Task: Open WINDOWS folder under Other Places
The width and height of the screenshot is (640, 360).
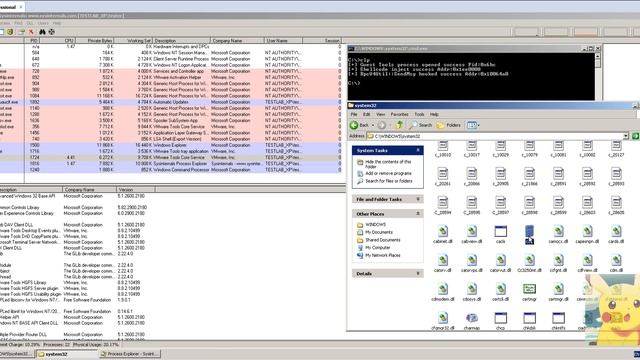Action: pos(375,224)
